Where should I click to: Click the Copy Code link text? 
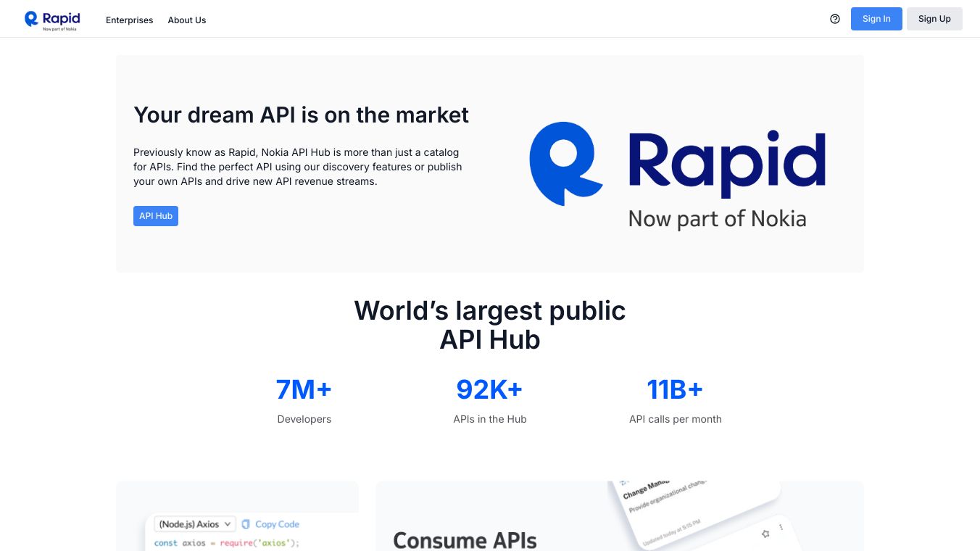point(277,524)
